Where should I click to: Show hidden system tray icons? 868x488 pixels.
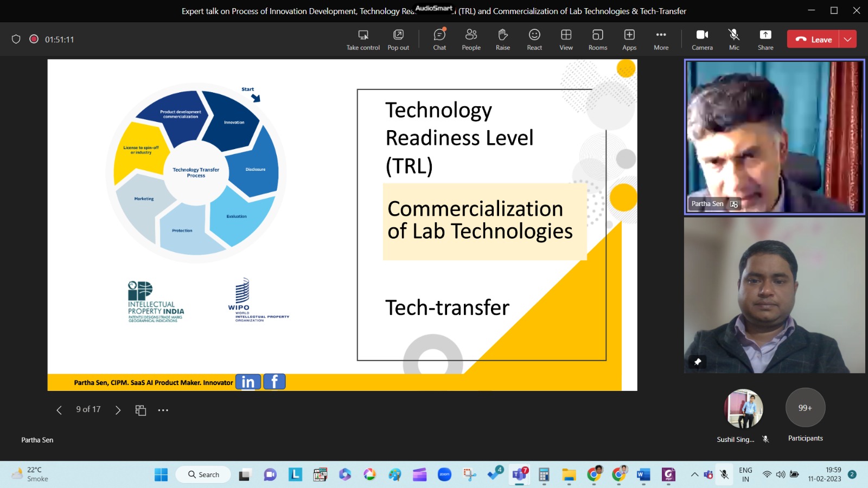694,474
